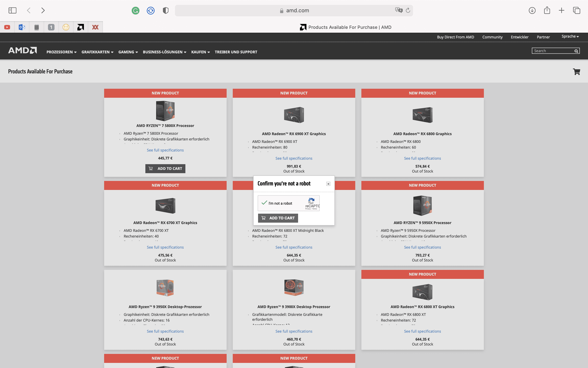Click the translate page icon in address bar
The width and height of the screenshot is (588, 368).
click(x=399, y=10)
